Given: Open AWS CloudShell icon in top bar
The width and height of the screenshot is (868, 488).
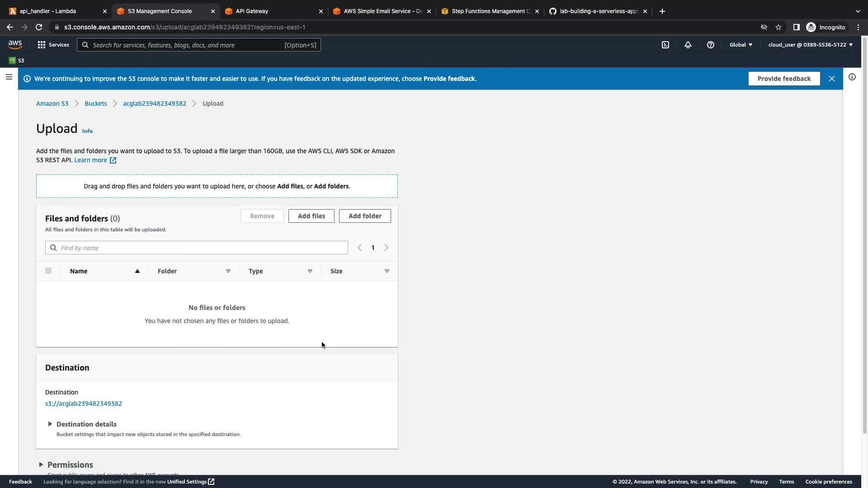Looking at the screenshot, I should [665, 45].
